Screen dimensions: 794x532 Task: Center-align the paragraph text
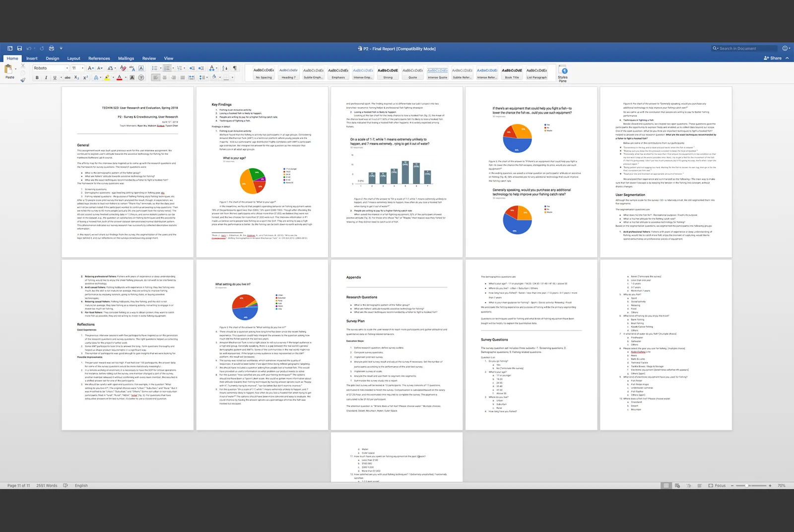click(x=164, y=77)
